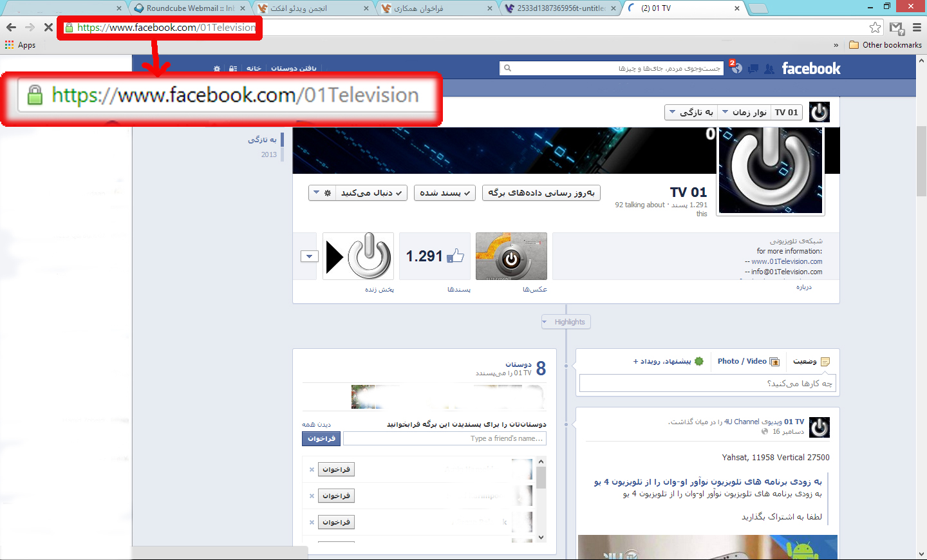Open the 1.291 likes thumbs-up tile
This screenshot has height=560, width=927.
click(435, 256)
